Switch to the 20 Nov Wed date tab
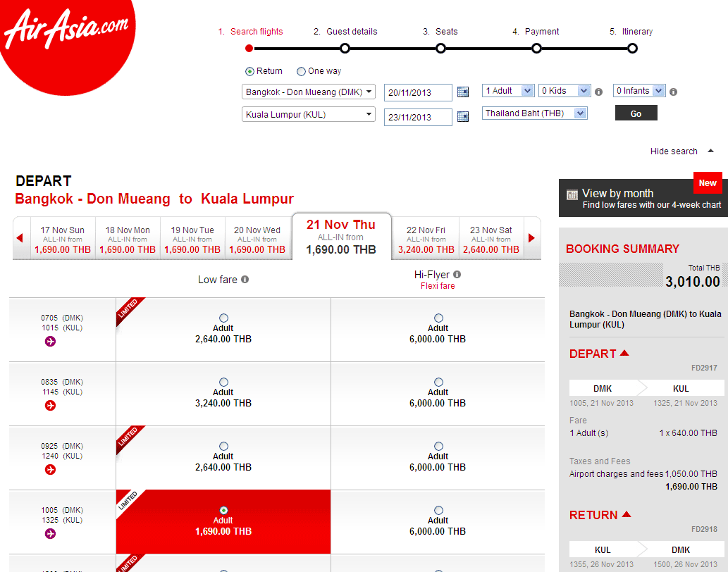Screen dimensions: 728x572 tap(257, 238)
